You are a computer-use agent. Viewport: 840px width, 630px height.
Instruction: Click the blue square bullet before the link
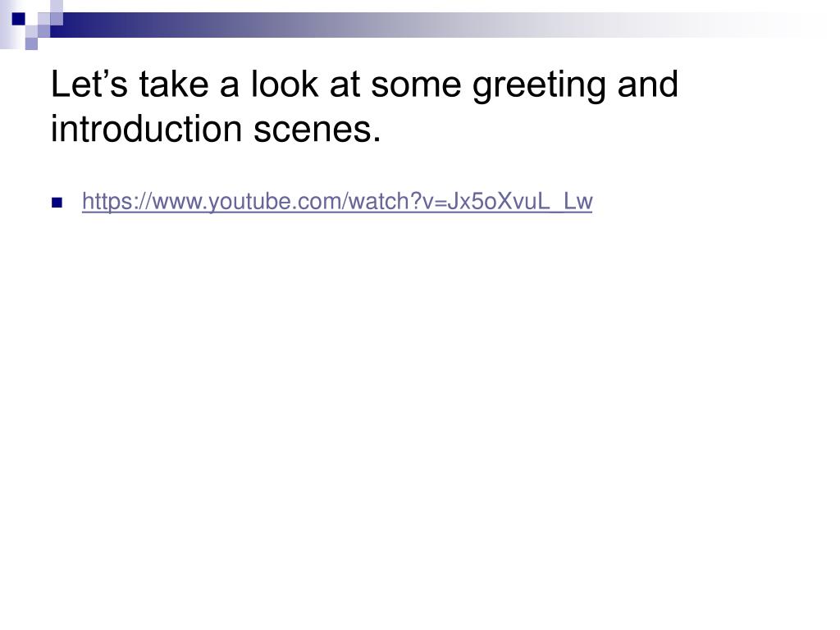(57, 203)
